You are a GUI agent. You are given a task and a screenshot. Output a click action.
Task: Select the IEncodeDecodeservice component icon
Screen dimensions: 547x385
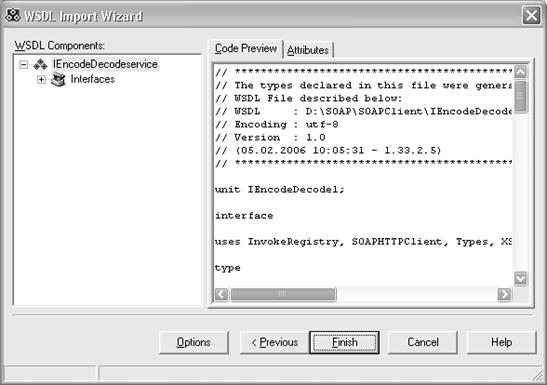tap(40, 64)
